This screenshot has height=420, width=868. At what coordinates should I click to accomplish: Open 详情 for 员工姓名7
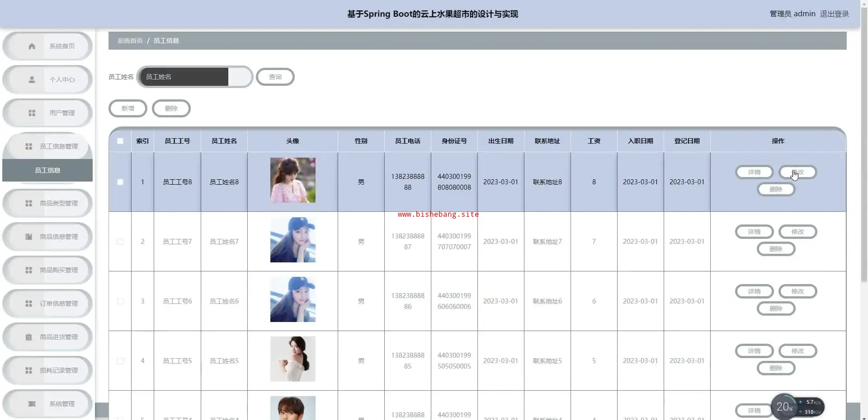click(754, 232)
